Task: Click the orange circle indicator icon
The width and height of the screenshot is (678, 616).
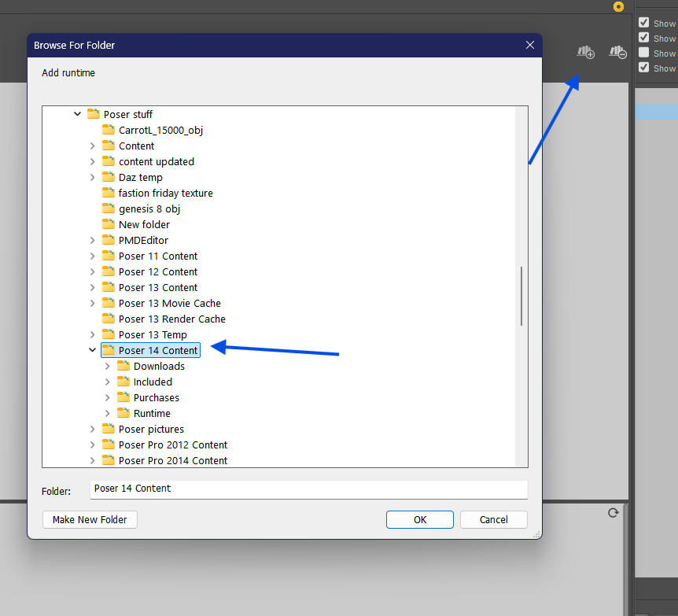Action: pos(618,6)
